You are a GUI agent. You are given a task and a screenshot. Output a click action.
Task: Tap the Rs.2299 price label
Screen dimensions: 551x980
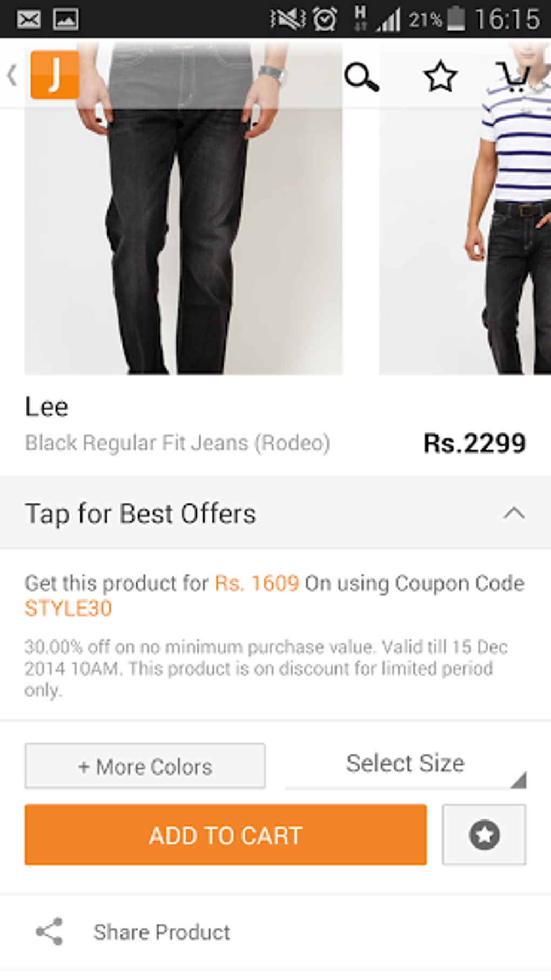(x=474, y=443)
